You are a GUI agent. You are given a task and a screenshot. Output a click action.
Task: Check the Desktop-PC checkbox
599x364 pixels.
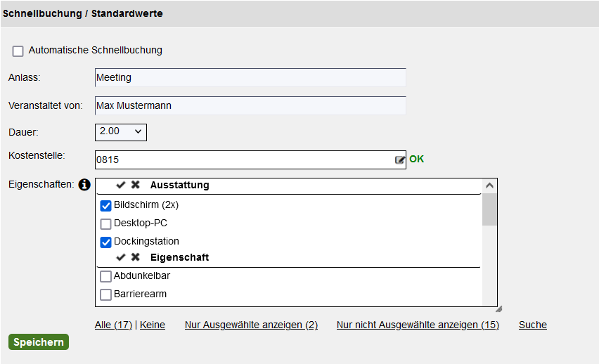pos(106,224)
